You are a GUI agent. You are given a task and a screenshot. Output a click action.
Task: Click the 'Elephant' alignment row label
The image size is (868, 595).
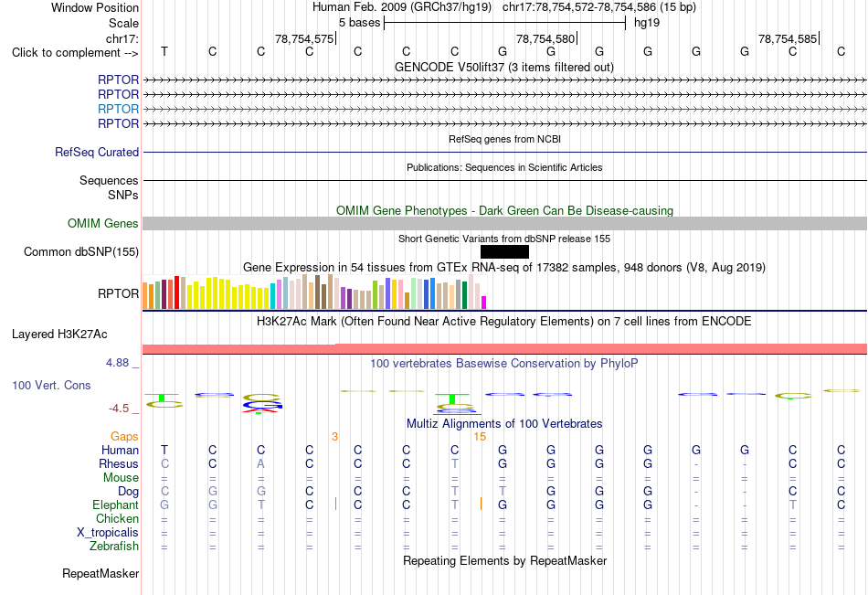click(115, 505)
